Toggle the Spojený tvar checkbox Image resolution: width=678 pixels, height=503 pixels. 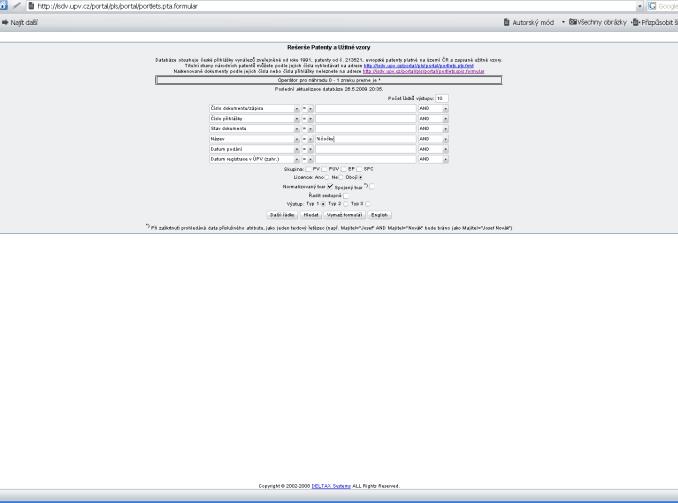click(372, 186)
